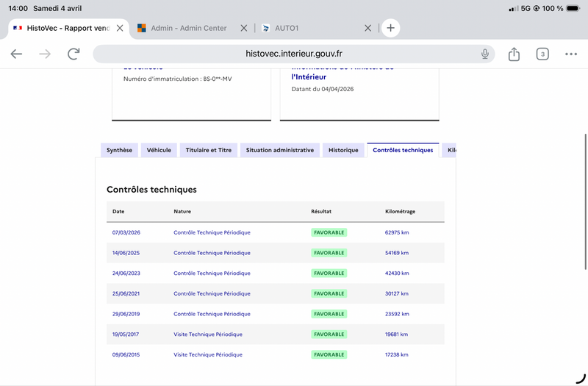Show open tabs overview with 3 badge

pyautogui.click(x=542, y=54)
